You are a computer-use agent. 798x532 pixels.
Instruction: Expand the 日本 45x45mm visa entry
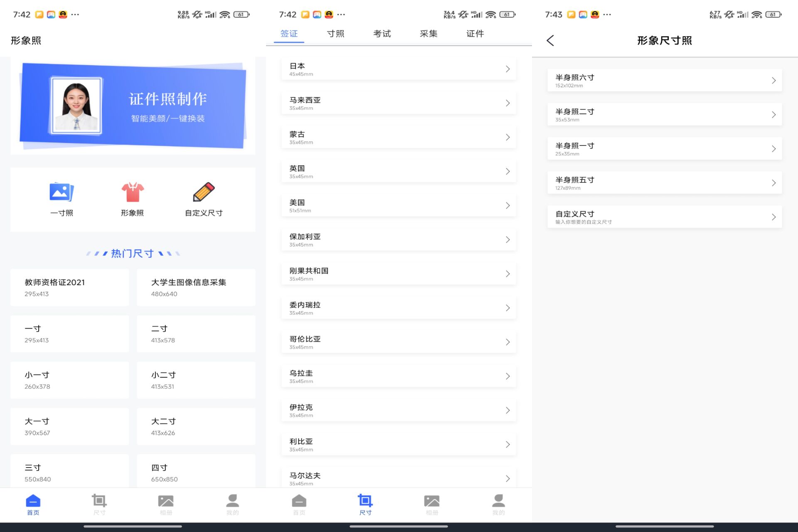point(398,69)
